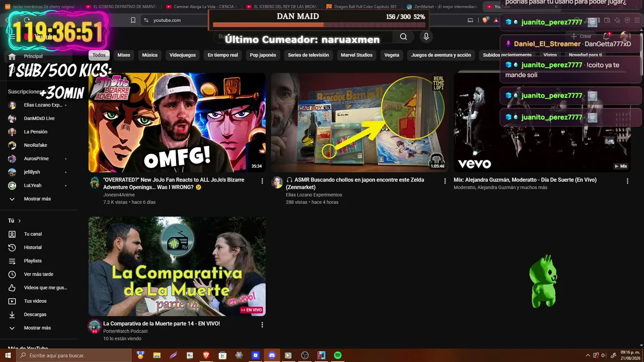Open the Principal home icon in sidebar
This screenshot has height=362, width=644.
pyautogui.click(x=12, y=56)
